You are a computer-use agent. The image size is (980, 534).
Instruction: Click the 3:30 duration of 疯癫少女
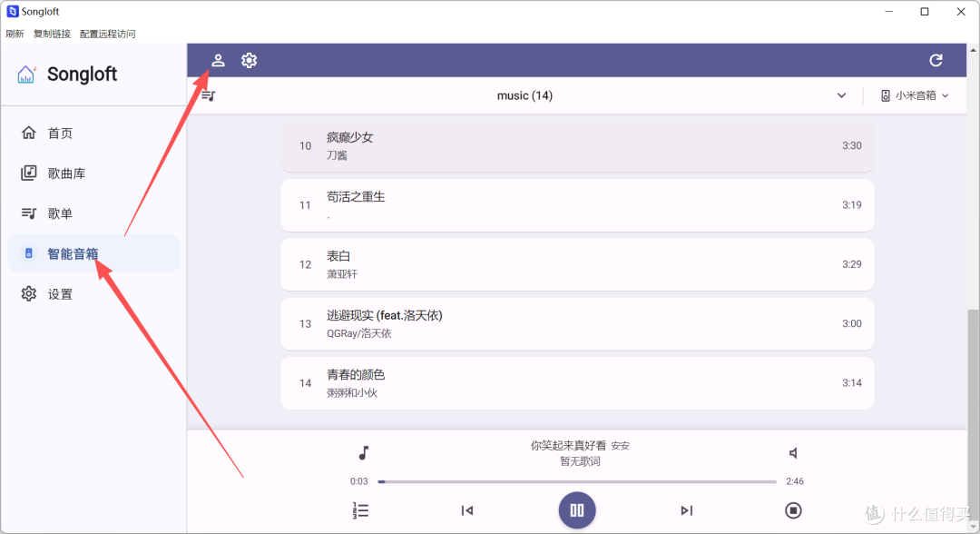(851, 145)
